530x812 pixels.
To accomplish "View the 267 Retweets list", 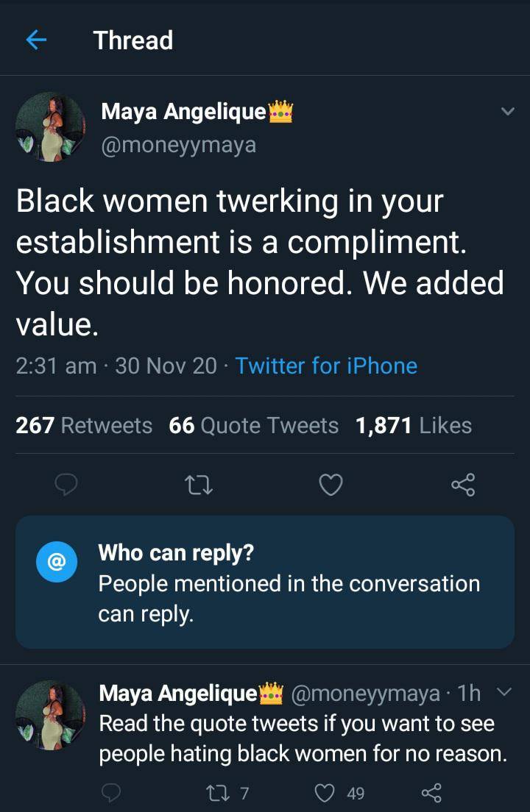I will [84, 425].
